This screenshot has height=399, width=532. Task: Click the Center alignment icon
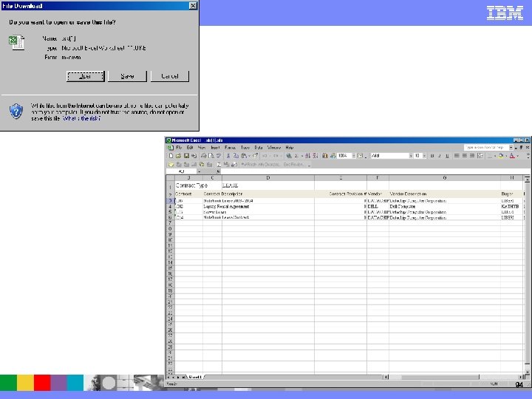[x=465, y=155]
